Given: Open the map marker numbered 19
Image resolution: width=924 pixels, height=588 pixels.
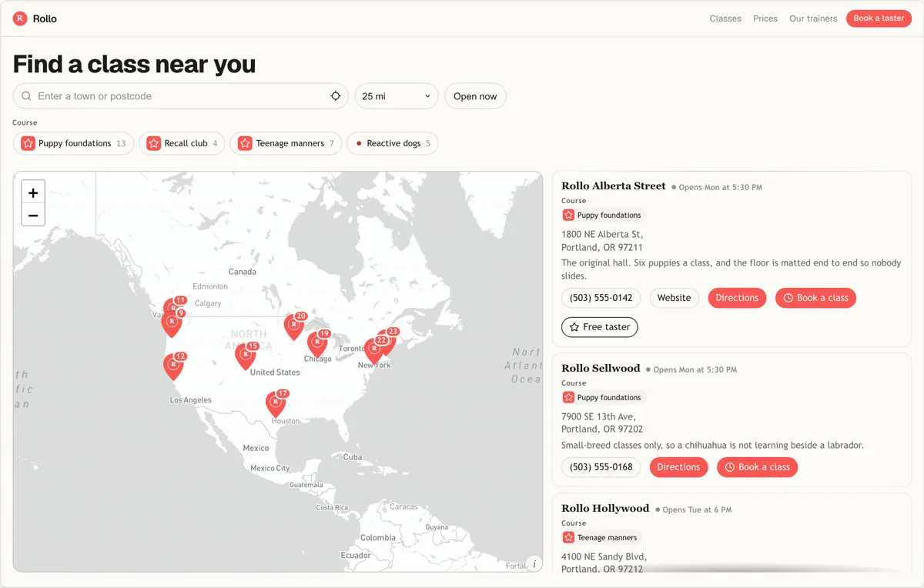Looking at the screenshot, I should click(317, 342).
